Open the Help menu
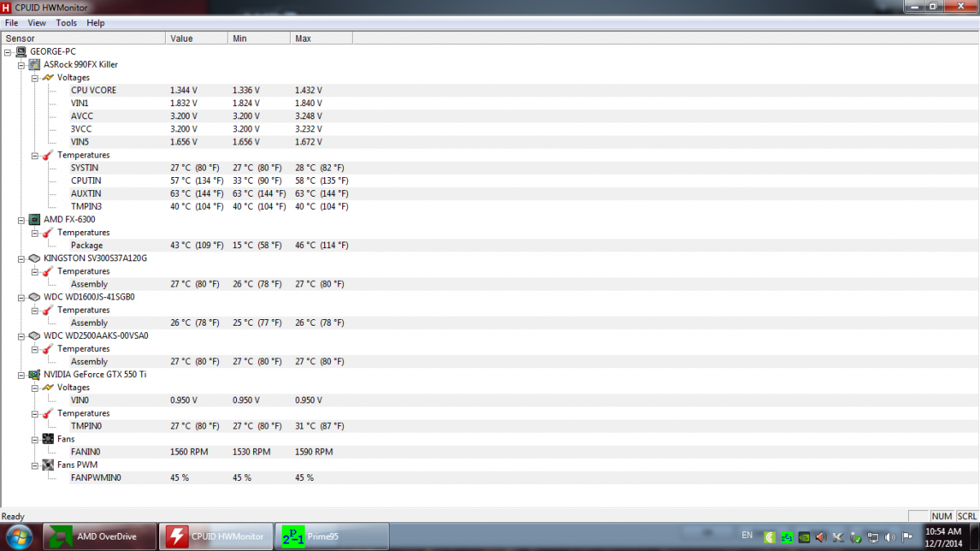The height and width of the screenshot is (551, 980). pos(96,23)
